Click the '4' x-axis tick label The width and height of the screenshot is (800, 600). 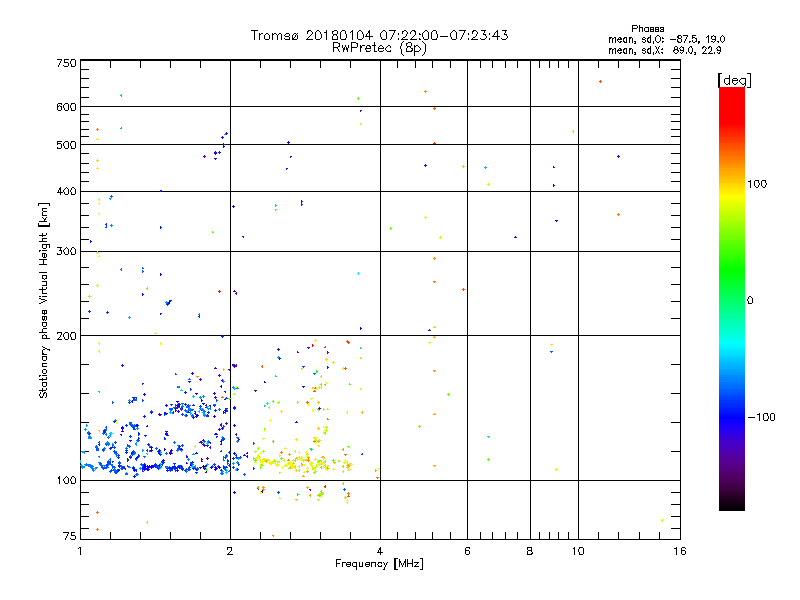[x=380, y=551]
